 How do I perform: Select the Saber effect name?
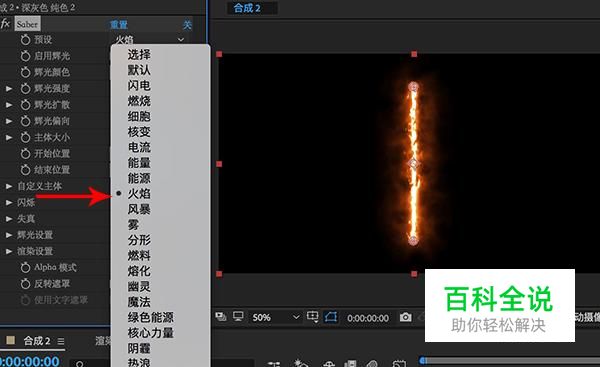click(x=27, y=24)
